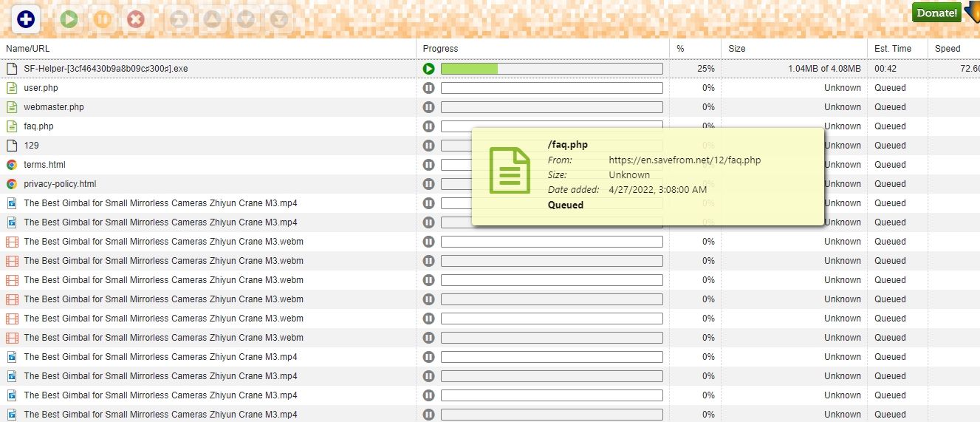Click the empty progress bar of webmaster.php

[x=552, y=107]
